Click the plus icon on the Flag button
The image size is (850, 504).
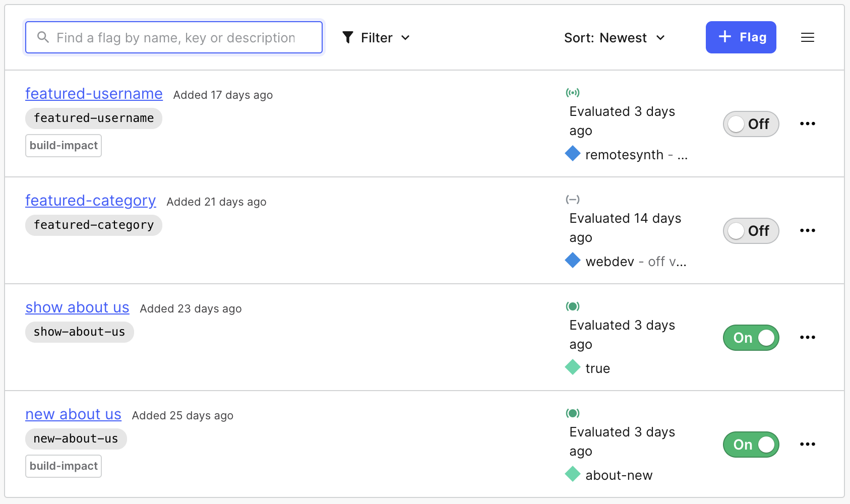pyautogui.click(x=724, y=36)
